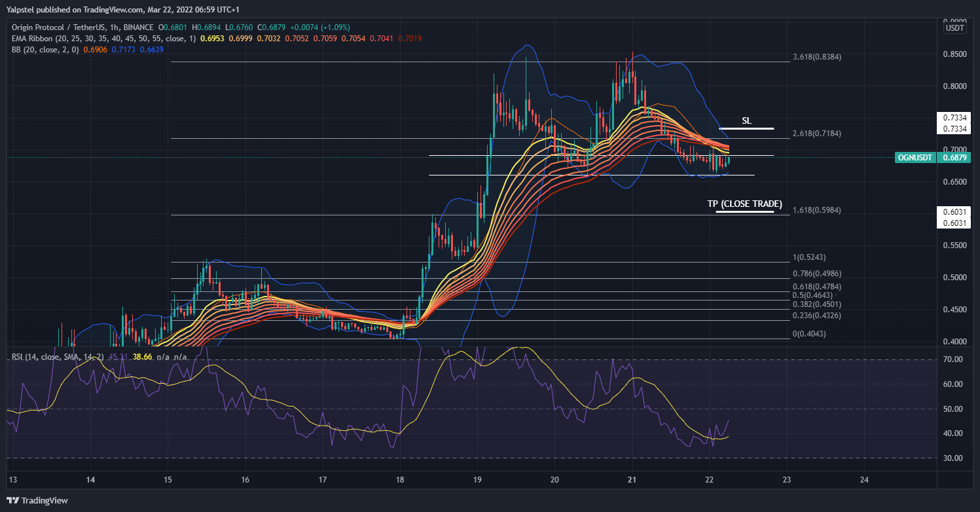
Task: Click Fibonacci label 0.382(0.4501)
Action: pos(816,304)
